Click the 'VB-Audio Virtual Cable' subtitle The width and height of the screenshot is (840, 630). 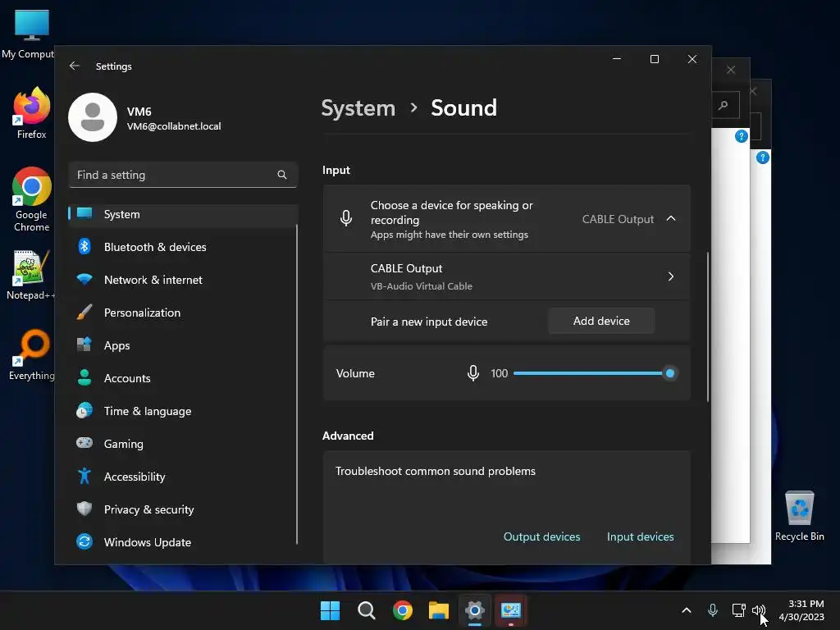click(421, 286)
